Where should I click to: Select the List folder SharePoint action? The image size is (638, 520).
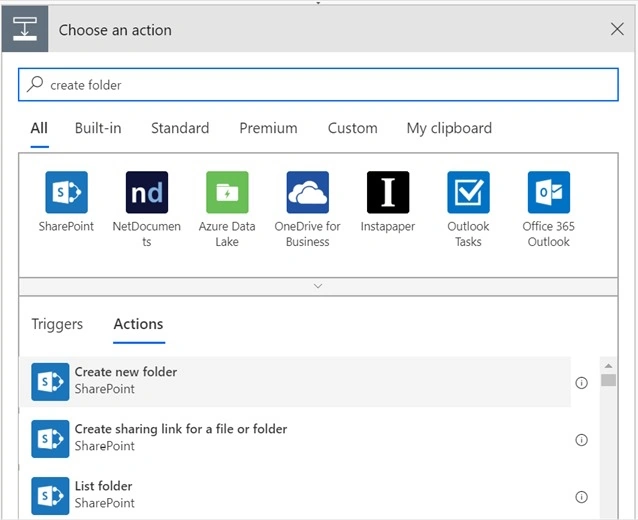coord(295,496)
